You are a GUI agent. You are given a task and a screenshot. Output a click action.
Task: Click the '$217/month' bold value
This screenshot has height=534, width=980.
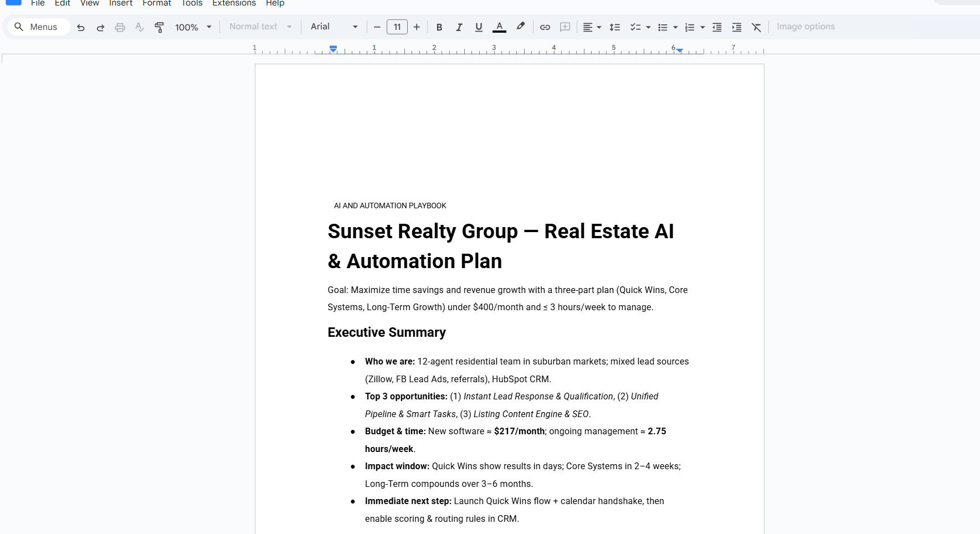click(x=519, y=432)
